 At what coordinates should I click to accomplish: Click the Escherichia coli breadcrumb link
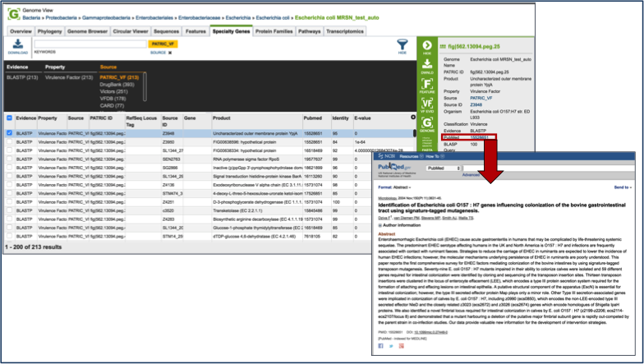tap(273, 18)
